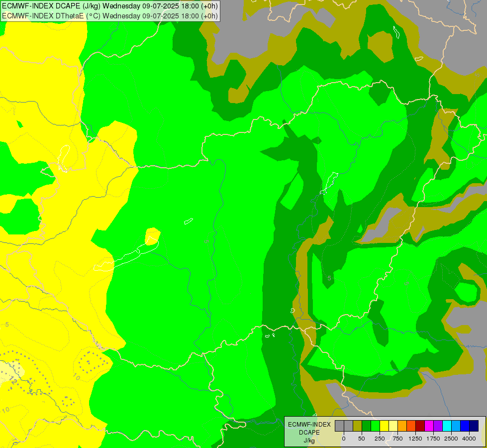
Task: Click the dark red legend swatch
Action: (420, 426)
